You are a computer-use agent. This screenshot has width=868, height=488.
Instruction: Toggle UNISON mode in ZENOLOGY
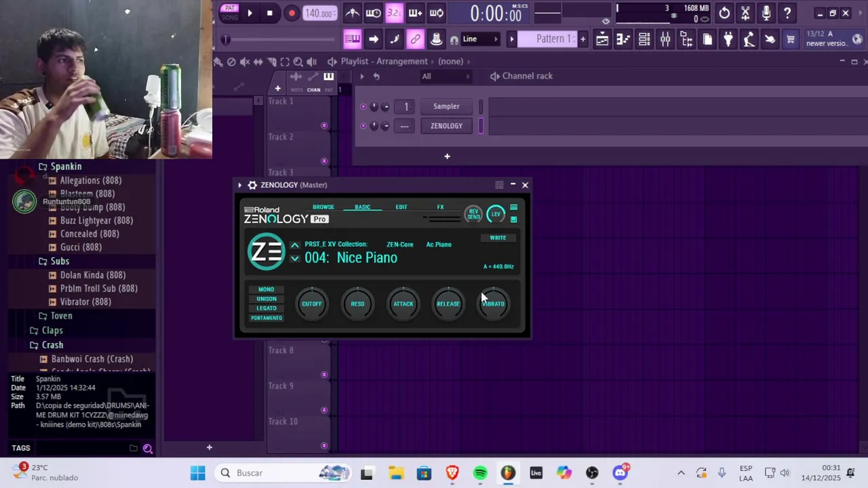[x=267, y=299]
